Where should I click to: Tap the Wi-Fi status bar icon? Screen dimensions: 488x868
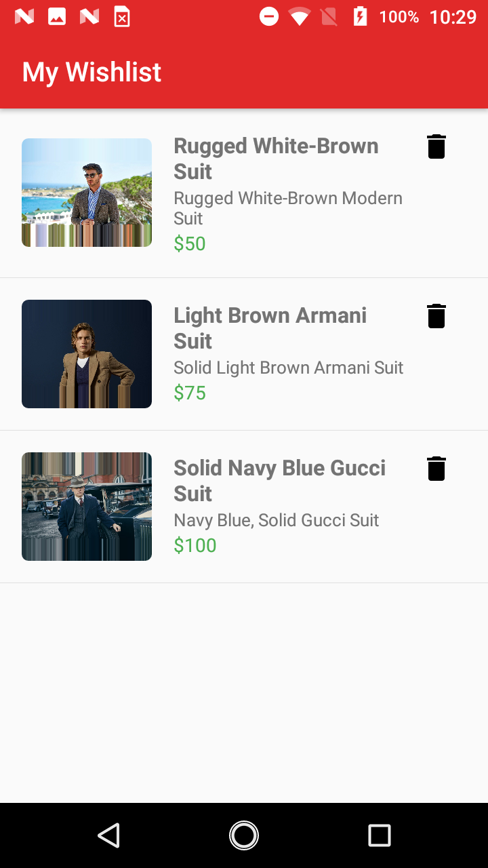pos(299,16)
